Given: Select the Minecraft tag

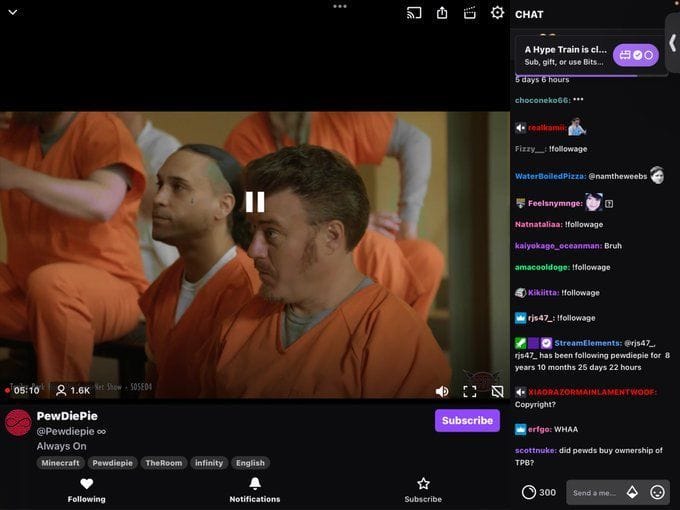Looking at the screenshot, I should (x=60, y=463).
